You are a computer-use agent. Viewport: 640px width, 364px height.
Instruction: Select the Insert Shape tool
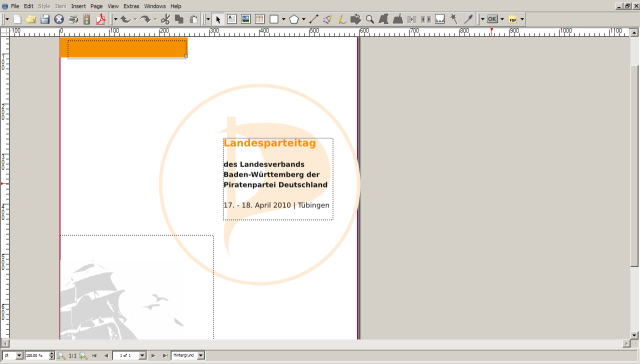point(274,19)
